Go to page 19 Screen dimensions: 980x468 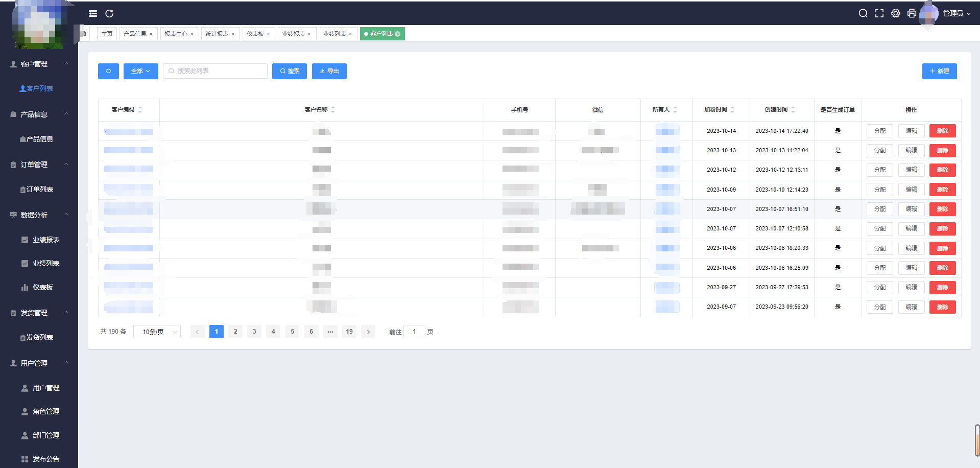click(349, 332)
